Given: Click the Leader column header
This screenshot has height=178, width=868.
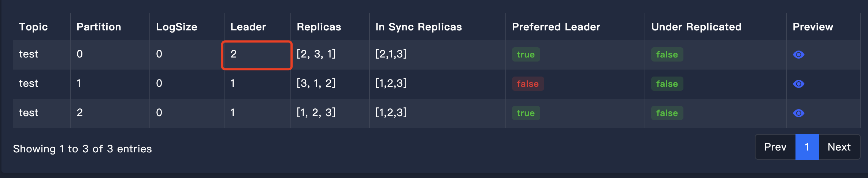Looking at the screenshot, I should [248, 27].
